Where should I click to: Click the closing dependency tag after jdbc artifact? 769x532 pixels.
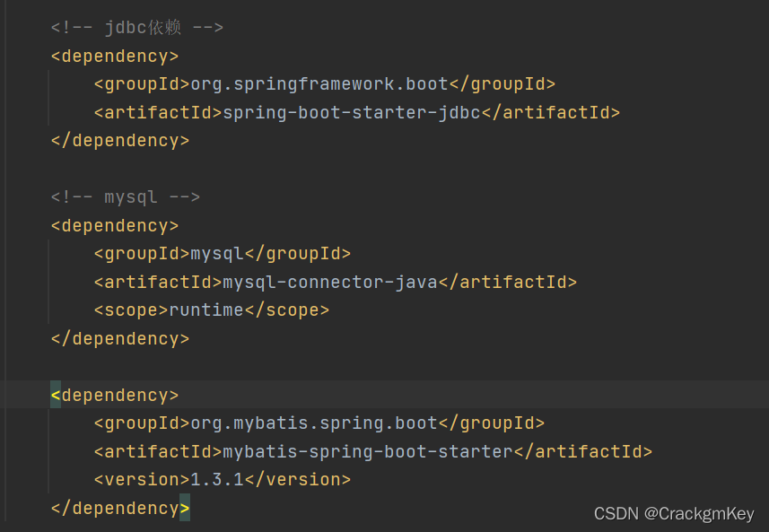[120, 141]
